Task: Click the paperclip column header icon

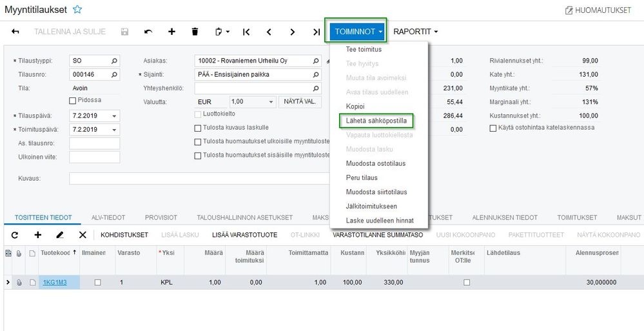Action: [19, 254]
